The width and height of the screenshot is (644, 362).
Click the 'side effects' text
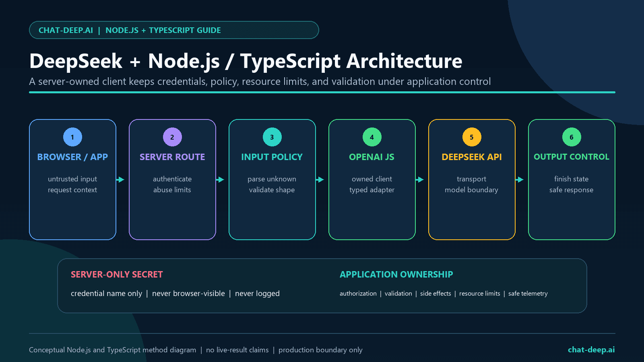point(436,294)
